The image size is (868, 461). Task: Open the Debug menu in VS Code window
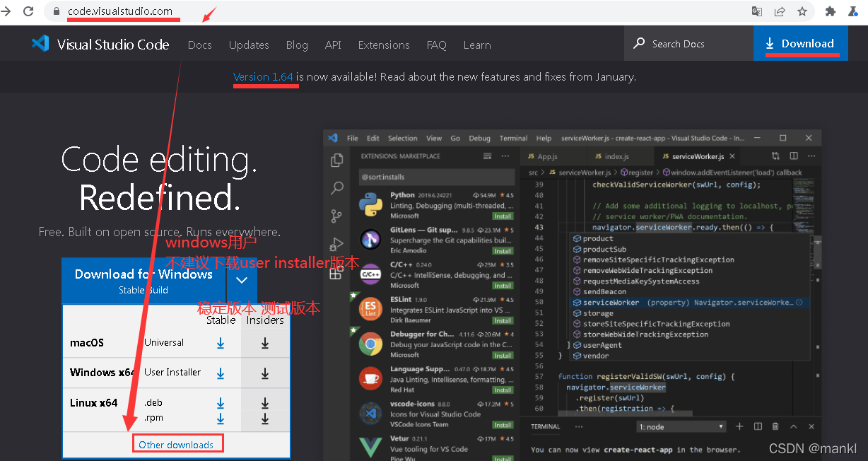click(479, 138)
